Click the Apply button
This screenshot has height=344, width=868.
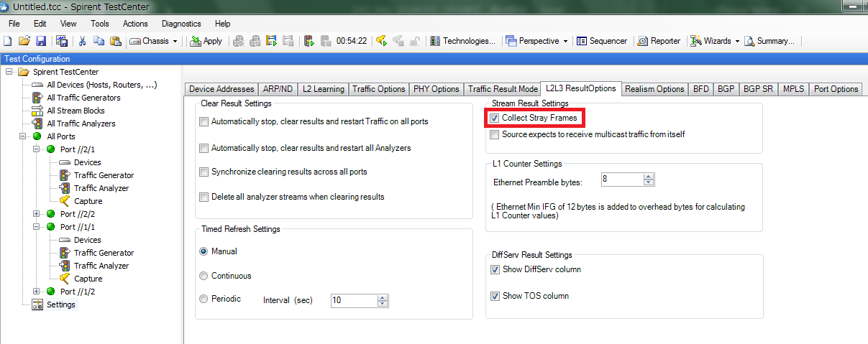pos(206,41)
